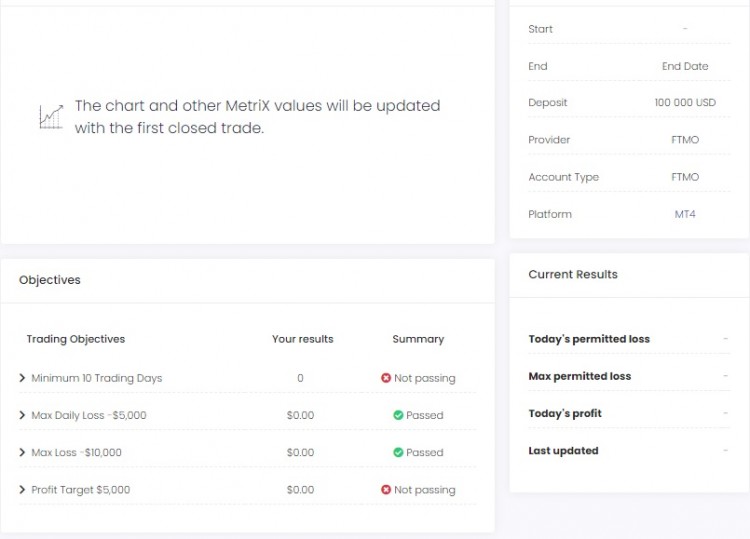Click Today's profit label
The width and height of the screenshot is (750, 539).
point(565,413)
